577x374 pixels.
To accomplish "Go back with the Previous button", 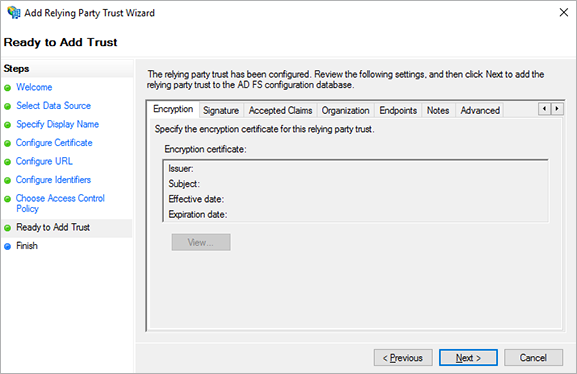I will pos(403,357).
